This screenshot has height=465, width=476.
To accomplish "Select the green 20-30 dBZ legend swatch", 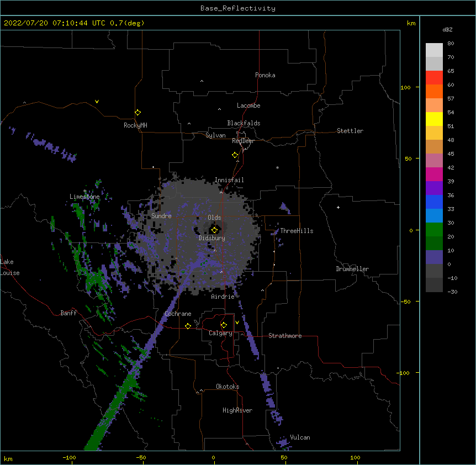I will pos(434,230).
